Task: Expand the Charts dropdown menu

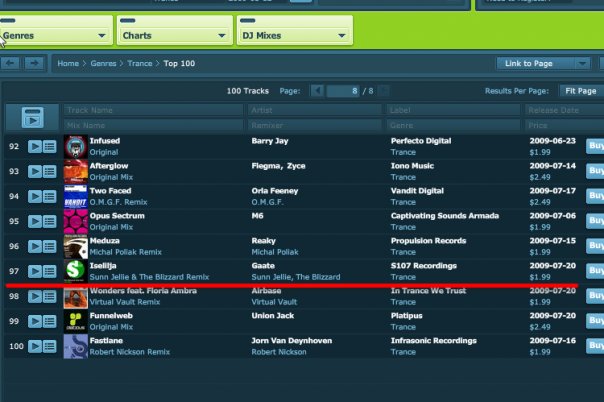Action: coord(172,36)
